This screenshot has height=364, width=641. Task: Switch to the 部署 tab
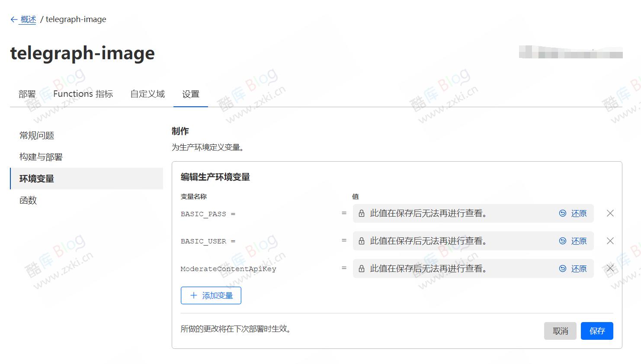[x=27, y=94]
